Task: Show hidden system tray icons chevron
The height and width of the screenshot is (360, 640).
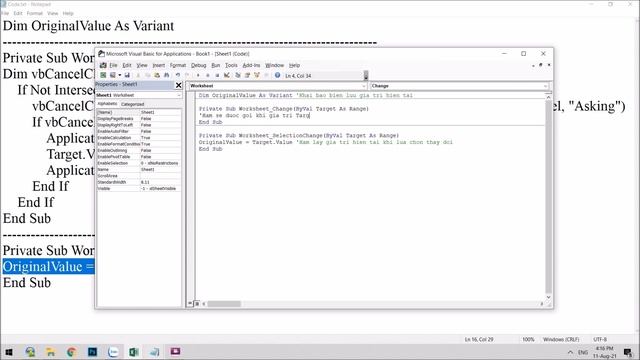Action: pyautogui.click(x=570, y=352)
